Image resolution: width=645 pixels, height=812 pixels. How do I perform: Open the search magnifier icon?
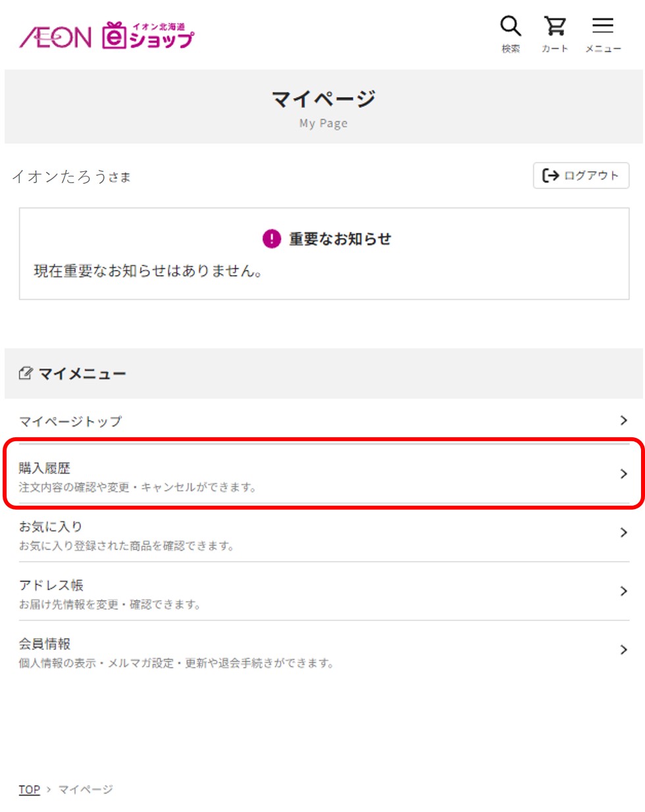[x=511, y=26]
